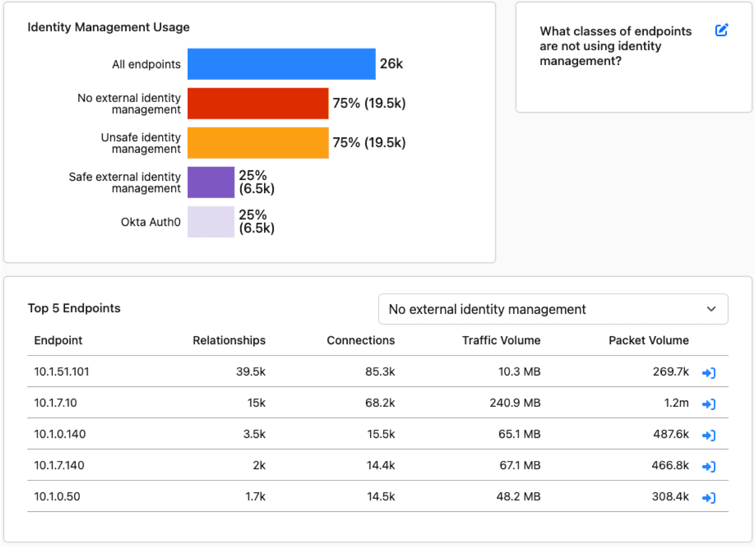Open the details arrow for endpoint 10.1.51.101
The image size is (756, 548).
(x=708, y=372)
